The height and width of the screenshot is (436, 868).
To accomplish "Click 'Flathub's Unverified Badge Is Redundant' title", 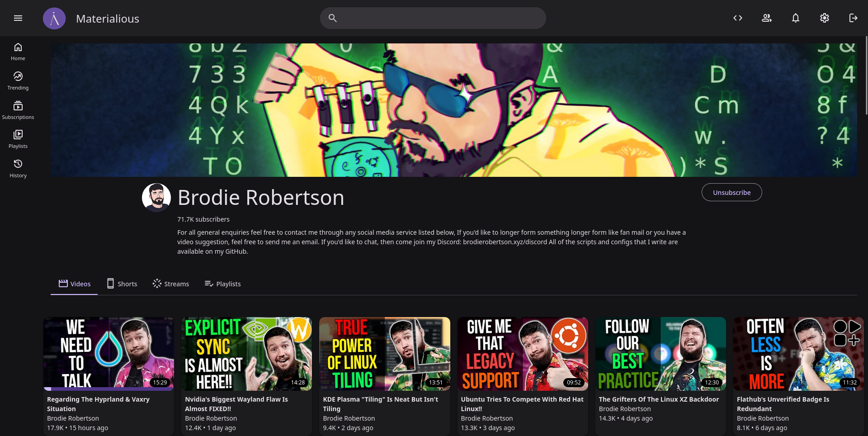I will [783, 404].
